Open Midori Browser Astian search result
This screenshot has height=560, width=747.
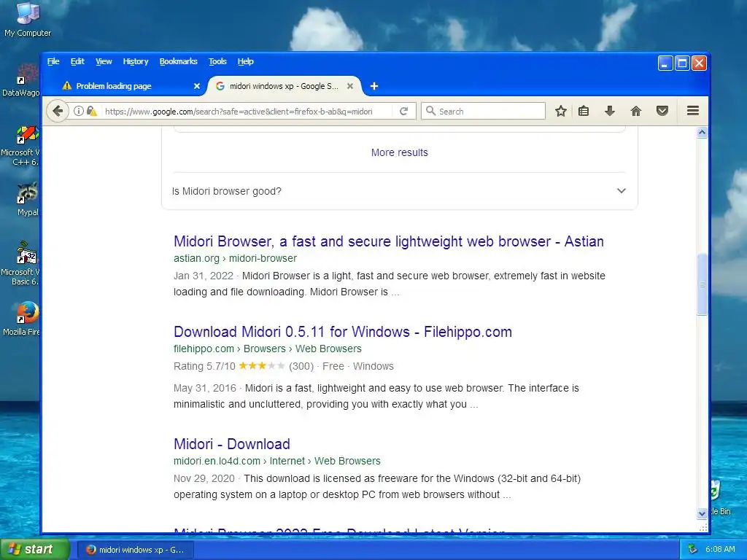[388, 241]
